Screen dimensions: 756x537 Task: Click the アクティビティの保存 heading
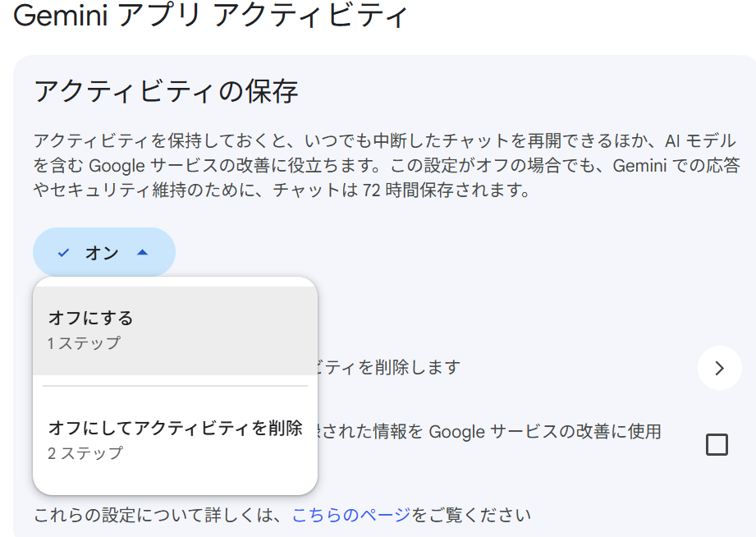166,91
